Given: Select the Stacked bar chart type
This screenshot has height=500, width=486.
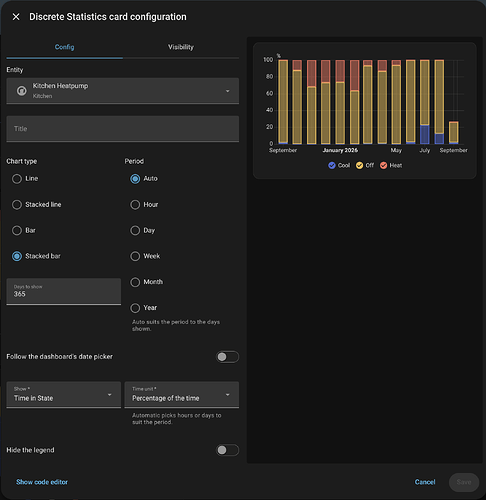Looking at the screenshot, I should coord(17,256).
